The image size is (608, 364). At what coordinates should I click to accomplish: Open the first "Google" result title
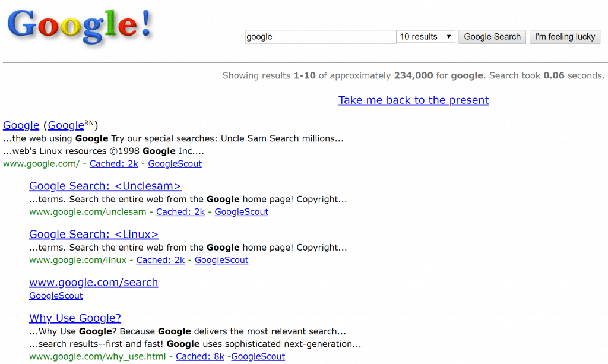21,125
